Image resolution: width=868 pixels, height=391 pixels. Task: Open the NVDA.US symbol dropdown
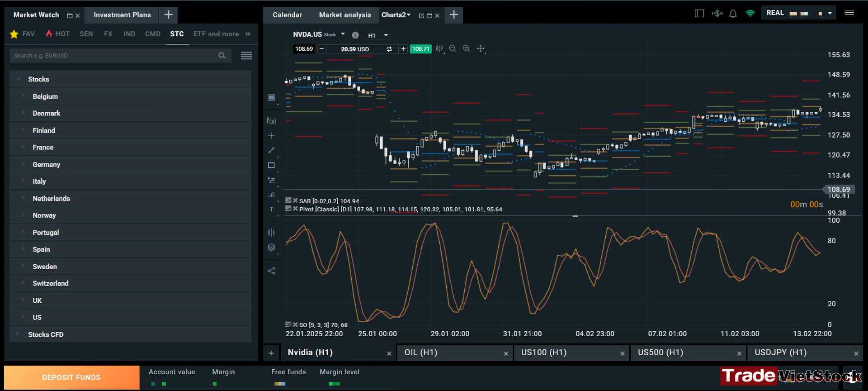(343, 34)
